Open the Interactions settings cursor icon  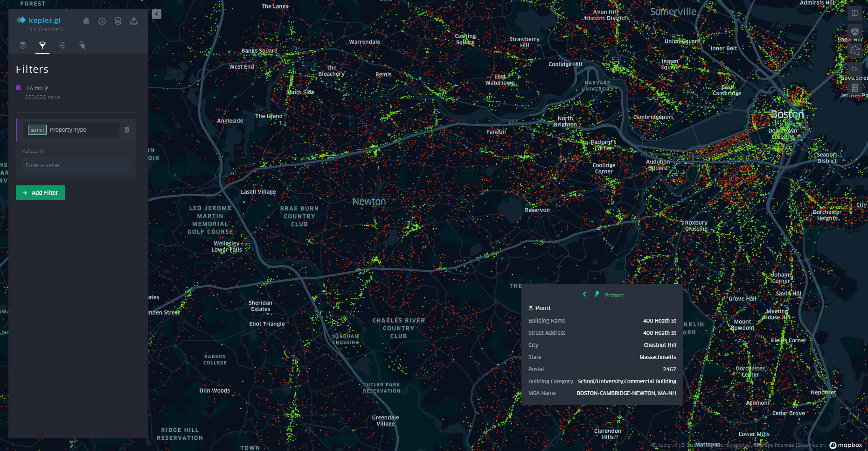pos(83,45)
